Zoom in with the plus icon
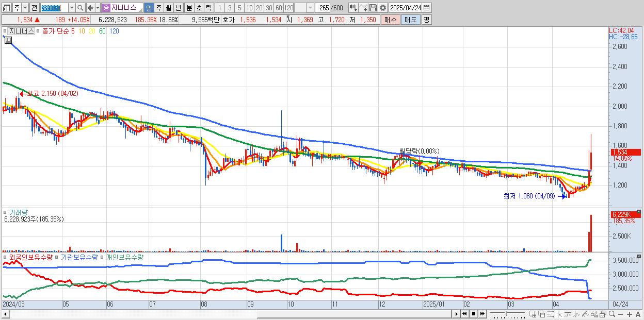 (x=630, y=314)
